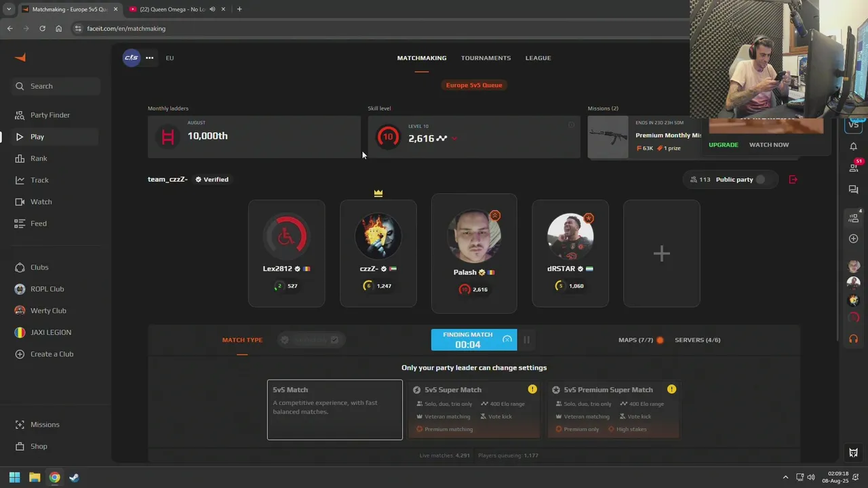Select the MATCH TYPE tab
The width and height of the screenshot is (868, 488).
242,340
